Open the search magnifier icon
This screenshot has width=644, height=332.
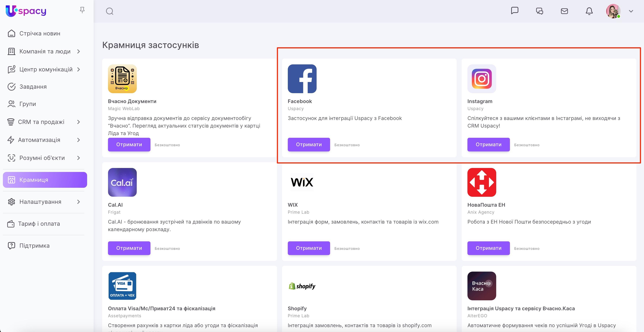(x=109, y=11)
